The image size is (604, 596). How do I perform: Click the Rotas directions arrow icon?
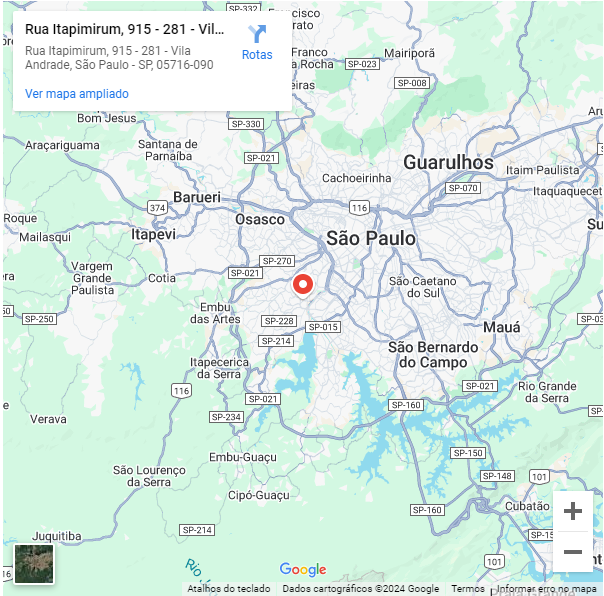[257, 34]
